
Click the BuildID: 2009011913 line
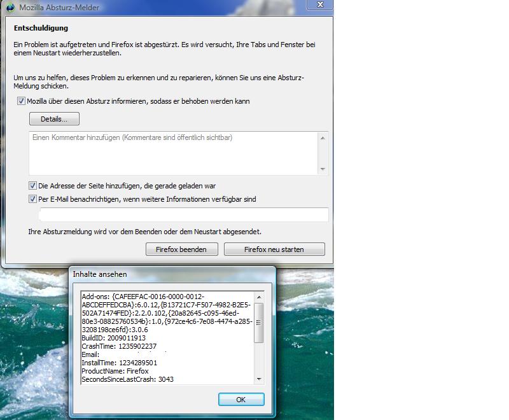point(113,338)
